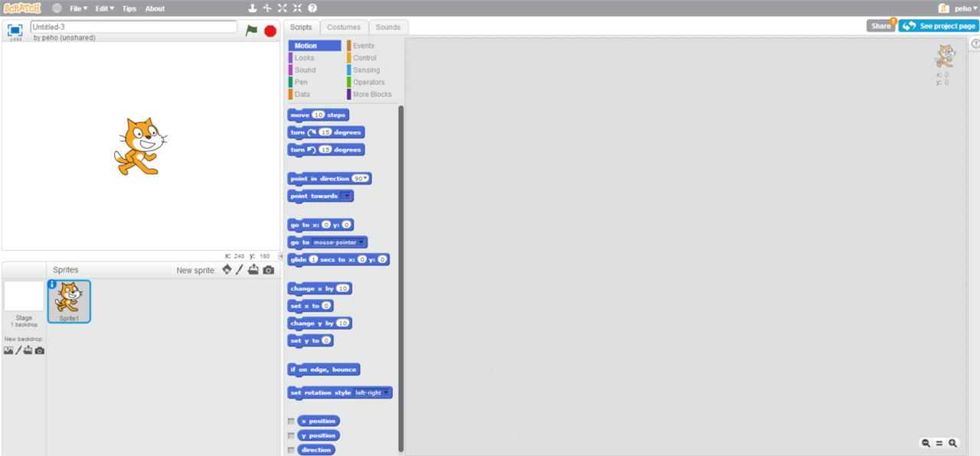
Task: Click the blocks palette scrollbar
Action: 401,279
